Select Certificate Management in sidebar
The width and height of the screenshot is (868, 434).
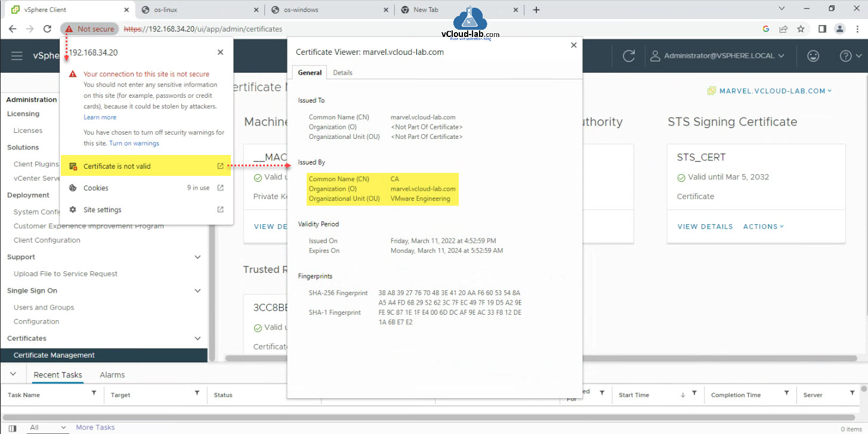coord(104,355)
